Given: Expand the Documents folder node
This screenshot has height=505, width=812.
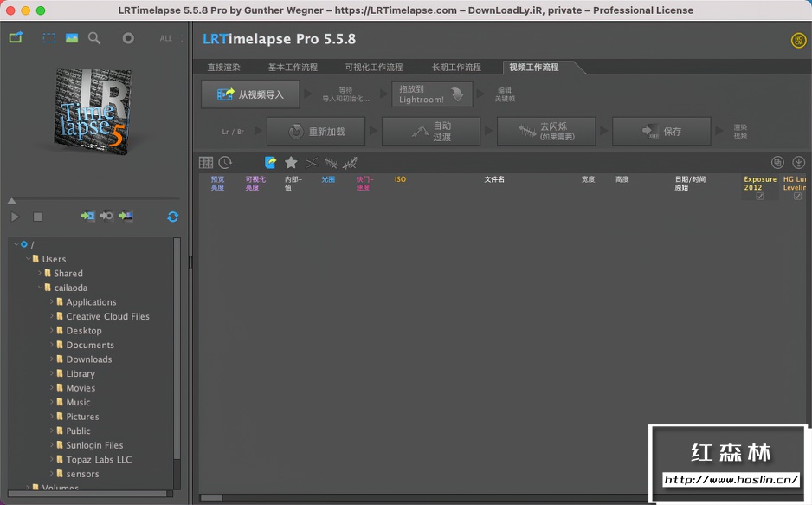Looking at the screenshot, I should 52,345.
